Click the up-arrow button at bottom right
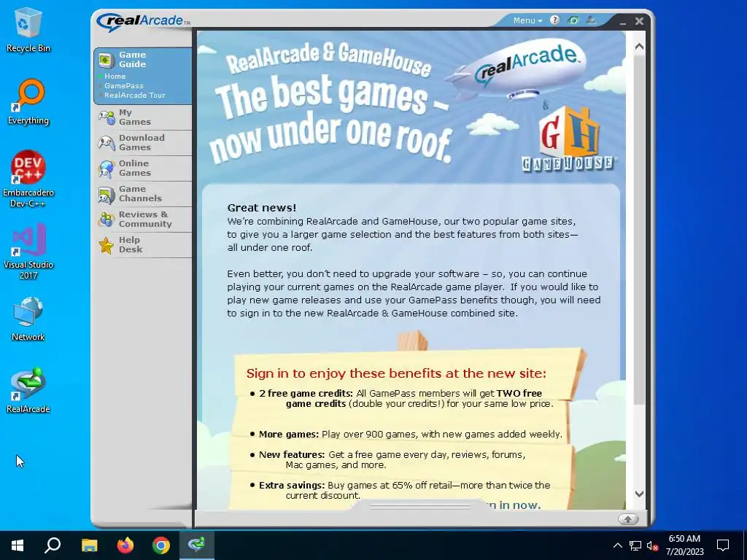This screenshot has height=560, width=747. [x=628, y=519]
